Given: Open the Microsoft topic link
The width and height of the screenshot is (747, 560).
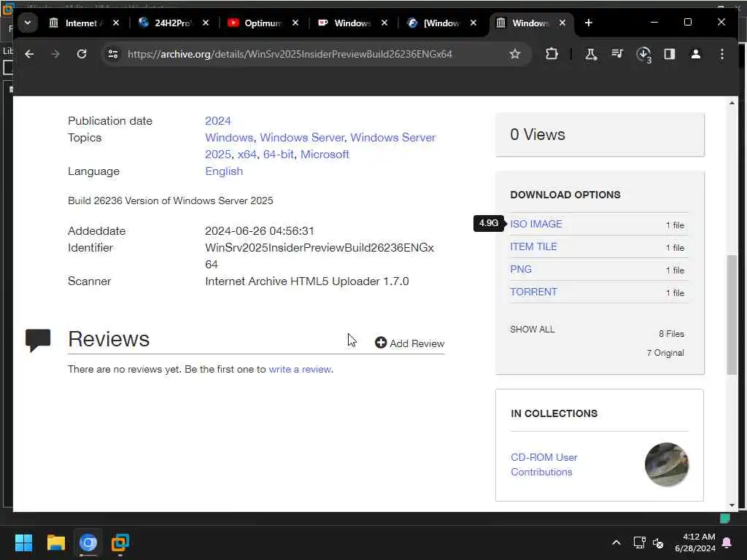Looking at the screenshot, I should click(x=325, y=155).
